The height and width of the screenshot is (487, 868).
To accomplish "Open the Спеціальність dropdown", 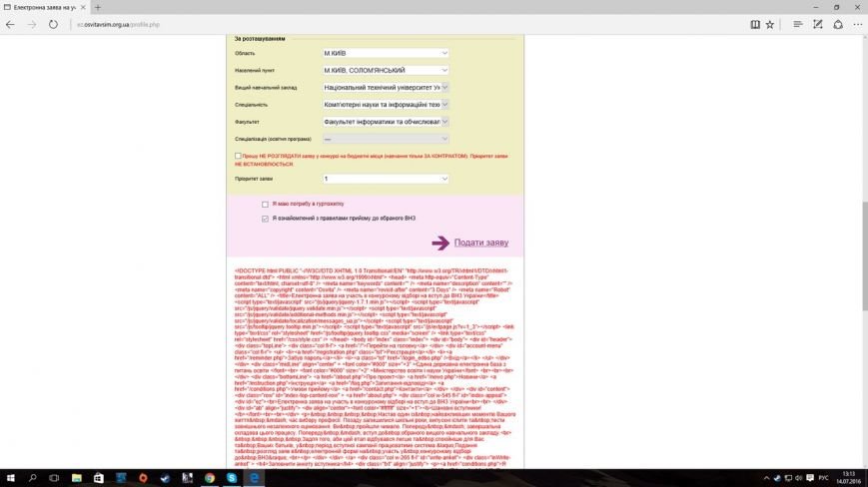I will [x=386, y=105].
